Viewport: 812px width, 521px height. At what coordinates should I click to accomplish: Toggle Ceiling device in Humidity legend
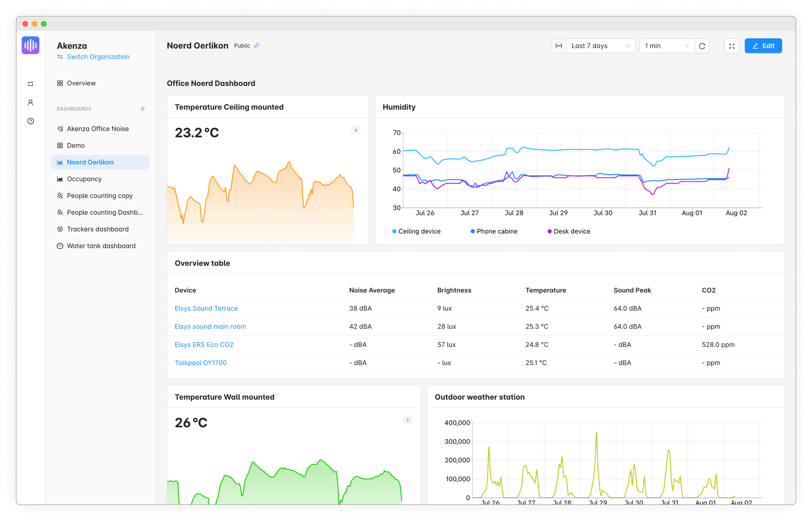[416, 231]
